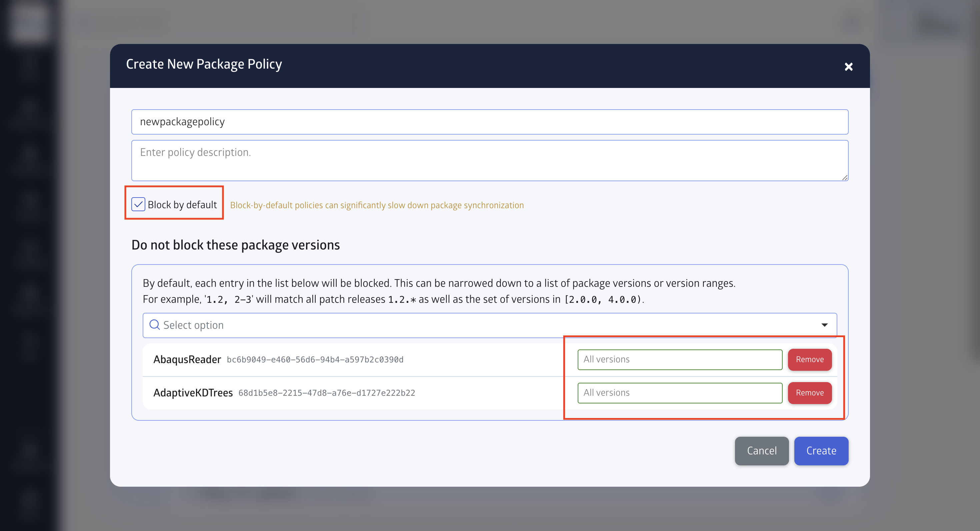Cancel the new package policy
Screen dimensions: 980x531
pyautogui.click(x=761, y=451)
